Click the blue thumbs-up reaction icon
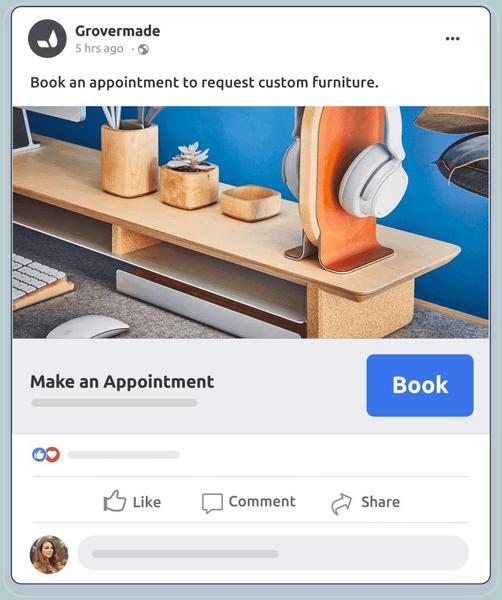The height and width of the screenshot is (600, 502). 39,455
